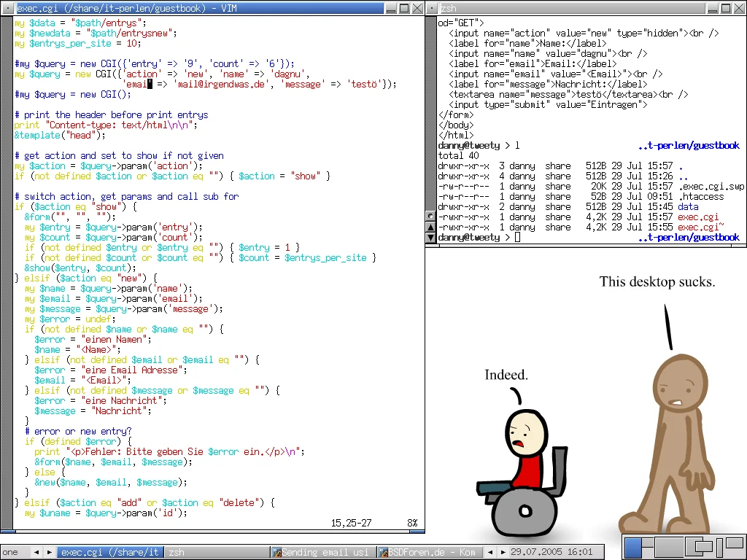747x560 pixels.
Task: Activate 'Sending email usi' taskbar entry
Action: (323, 553)
